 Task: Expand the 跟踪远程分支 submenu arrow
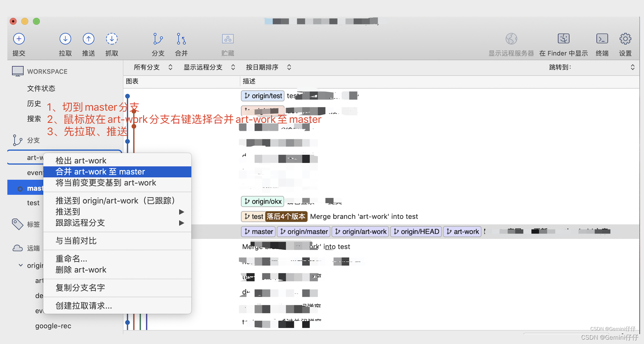(181, 223)
